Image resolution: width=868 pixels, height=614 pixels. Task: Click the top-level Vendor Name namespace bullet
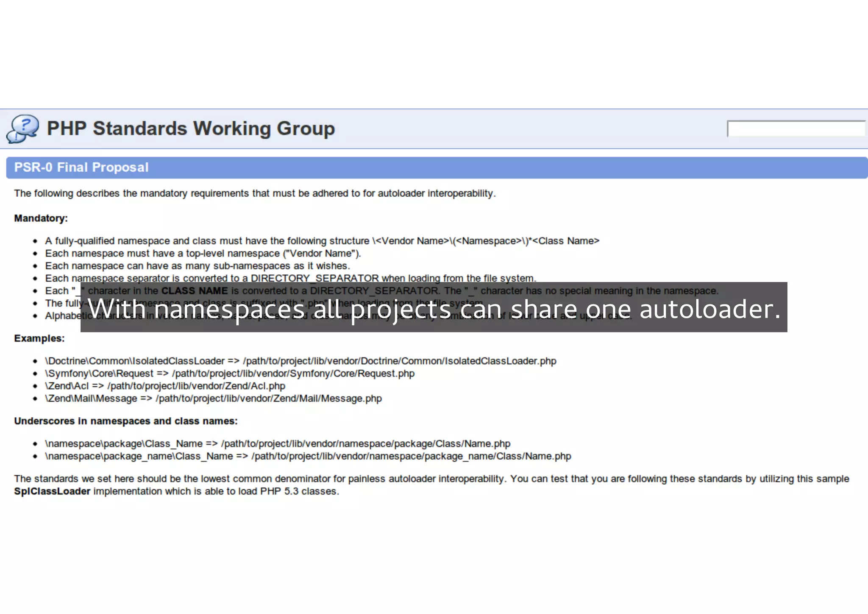coord(203,254)
